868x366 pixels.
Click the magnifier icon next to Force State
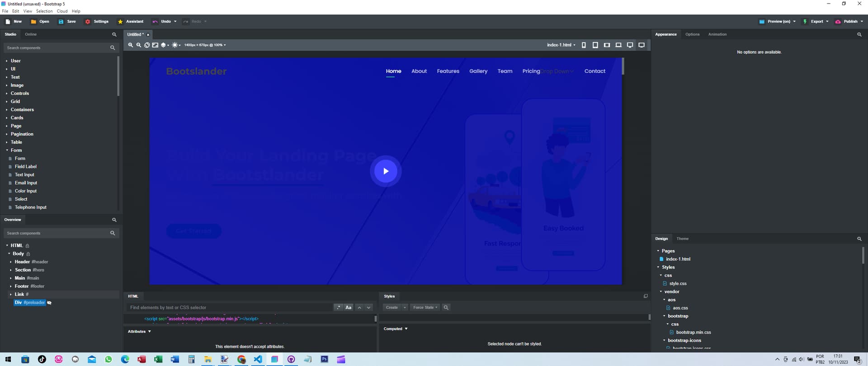click(x=446, y=307)
